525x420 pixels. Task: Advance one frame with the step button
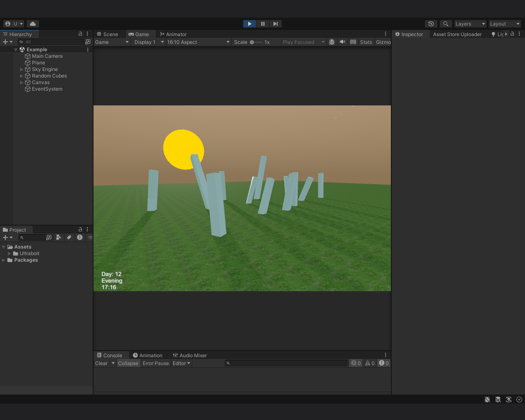pos(275,24)
